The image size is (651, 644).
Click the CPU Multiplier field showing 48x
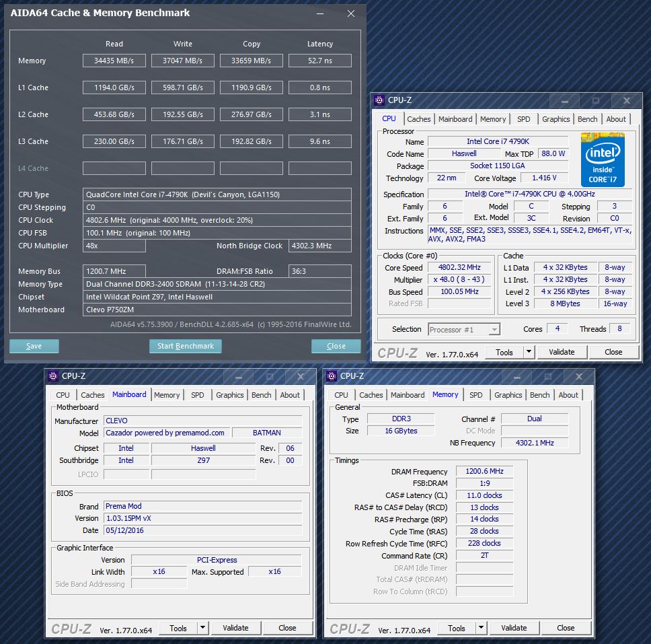click(x=114, y=246)
